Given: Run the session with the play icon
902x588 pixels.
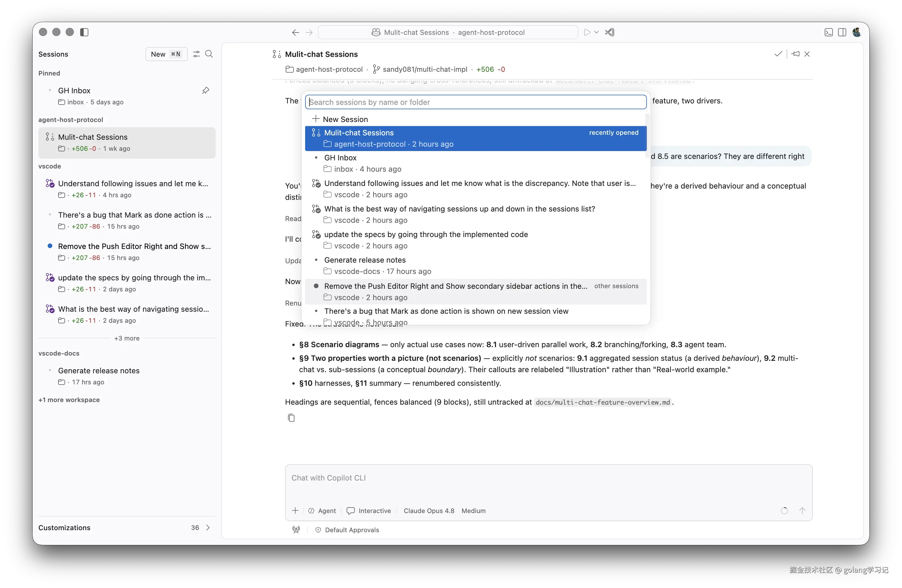Looking at the screenshot, I should pyautogui.click(x=587, y=32).
